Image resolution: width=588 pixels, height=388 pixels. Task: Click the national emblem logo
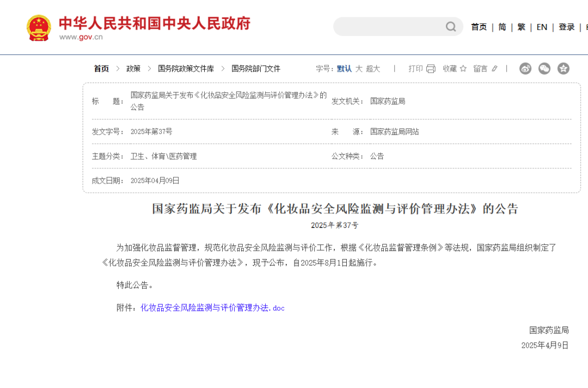pos(39,28)
